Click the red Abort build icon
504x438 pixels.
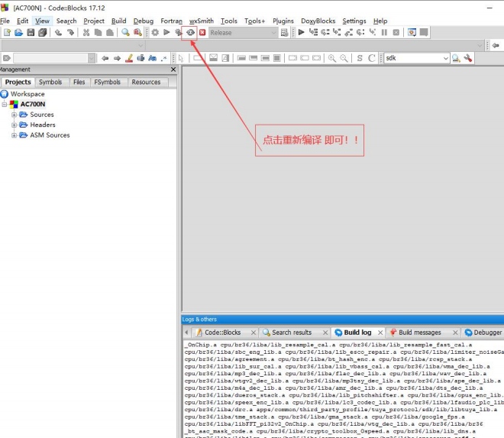coord(202,33)
